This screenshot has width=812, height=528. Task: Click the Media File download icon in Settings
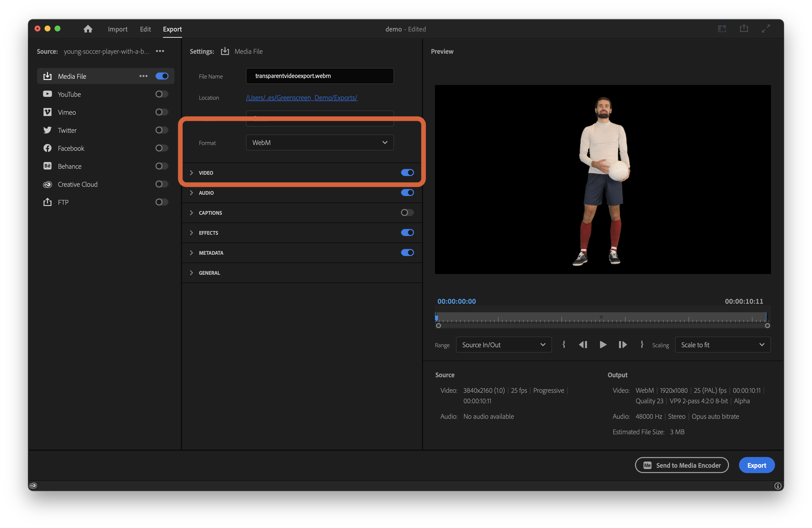[x=225, y=51]
